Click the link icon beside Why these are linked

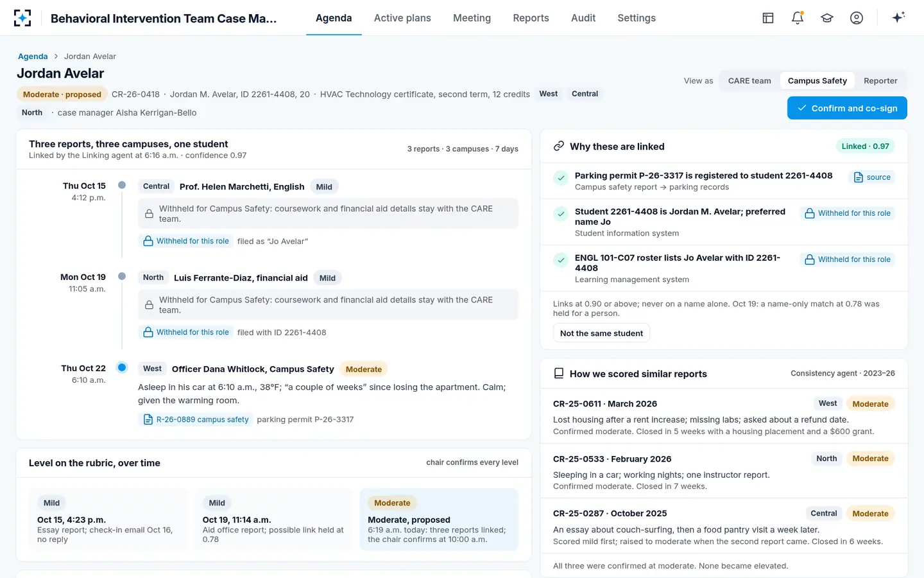559,146
